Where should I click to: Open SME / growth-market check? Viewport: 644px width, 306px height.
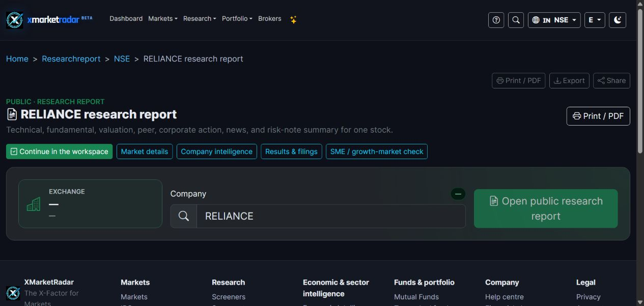(377, 151)
